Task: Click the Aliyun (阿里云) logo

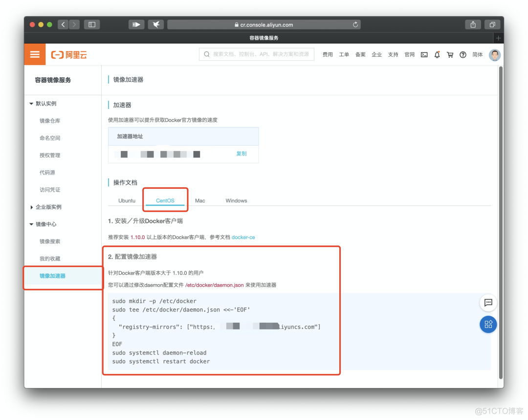Action: [x=68, y=54]
